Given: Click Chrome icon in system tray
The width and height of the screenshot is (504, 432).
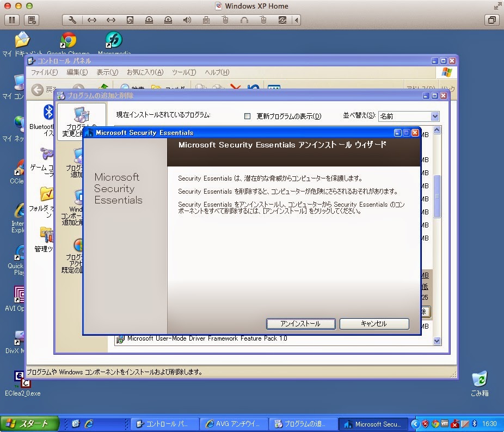Looking at the screenshot, I should point(435,424).
